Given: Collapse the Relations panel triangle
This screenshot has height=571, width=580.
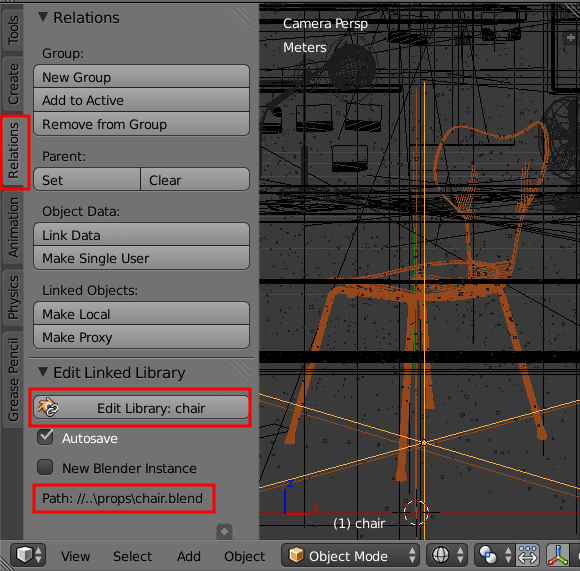Looking at the screenshot, I should pyautogui.click(x=43, y=17).
